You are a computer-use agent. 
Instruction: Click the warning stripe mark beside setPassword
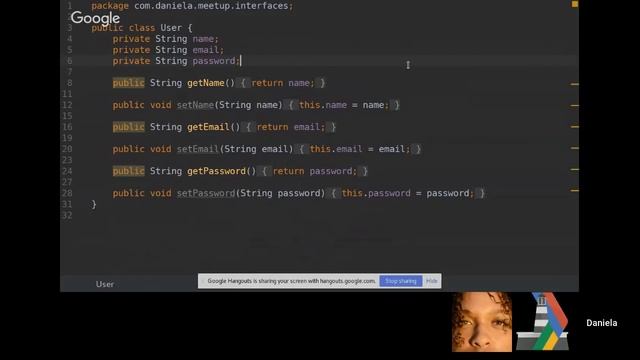[x=575, y=190]
